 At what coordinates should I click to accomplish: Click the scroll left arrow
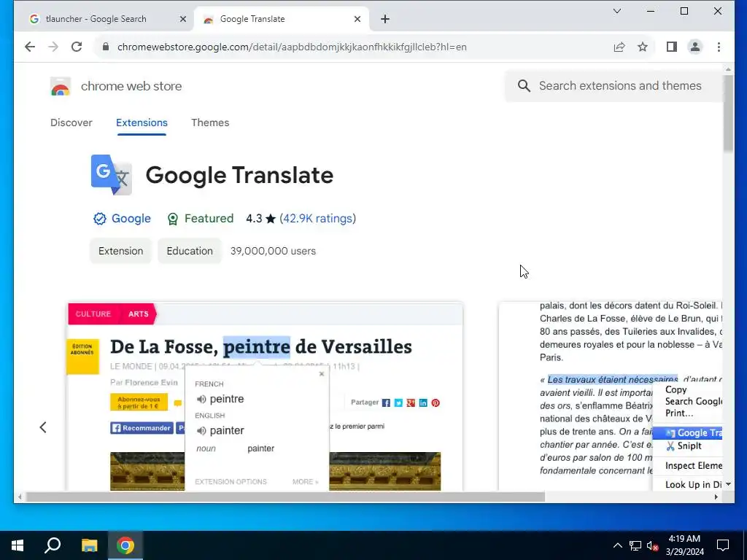pyautogui.click(x=20, y=497)
